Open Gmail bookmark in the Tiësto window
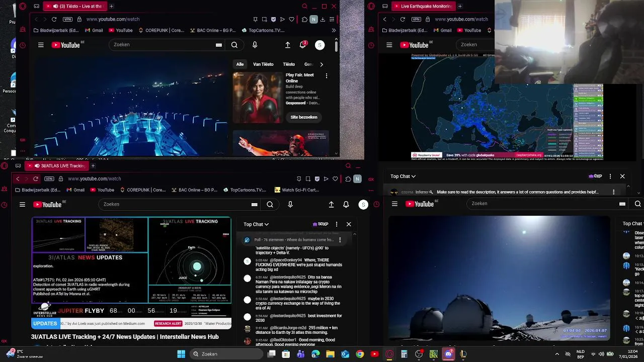Image resolution: width=644 pixels, height=362 pixels. click(x=93, y=30)
